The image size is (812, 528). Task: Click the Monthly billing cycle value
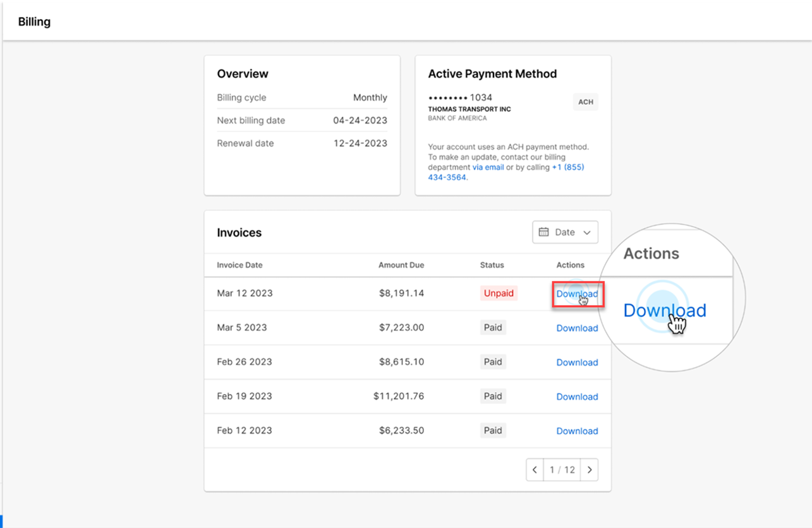click(370, 97)
